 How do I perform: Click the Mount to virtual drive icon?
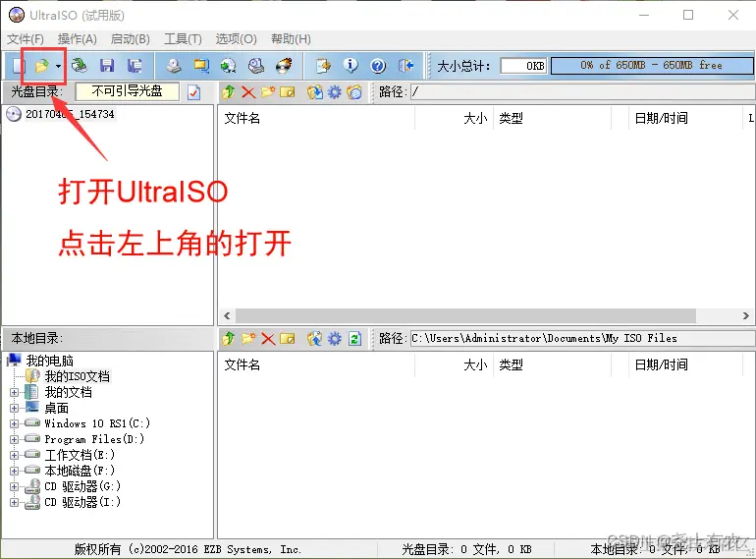click(x=256, y=66)
